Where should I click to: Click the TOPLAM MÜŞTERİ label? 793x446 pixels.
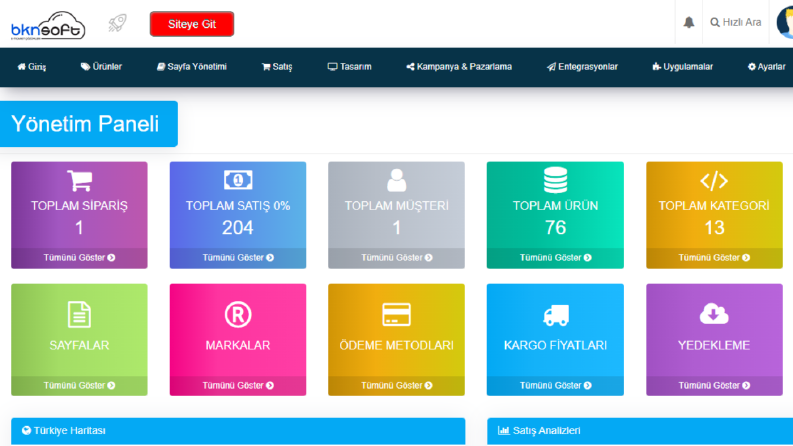(396, 206)
